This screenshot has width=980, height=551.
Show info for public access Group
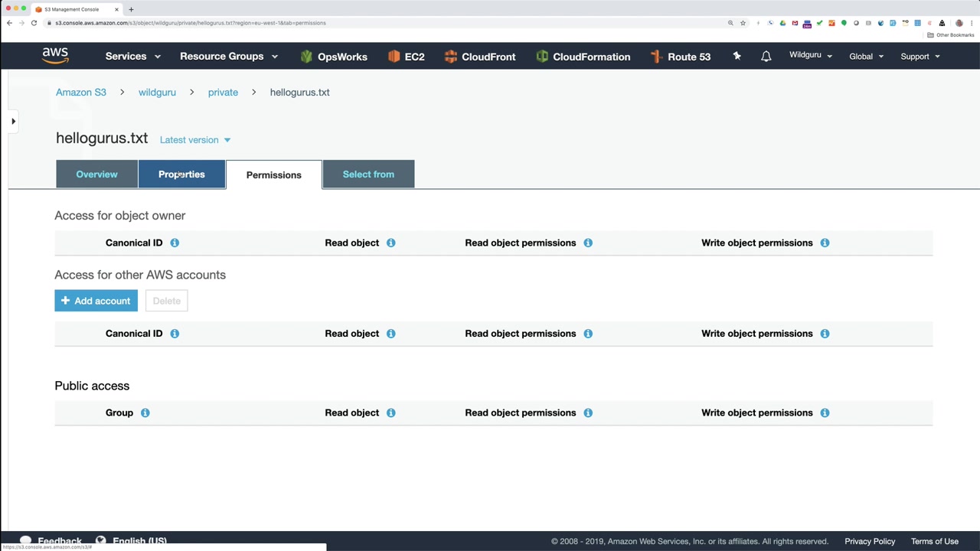tap(145, 412)
